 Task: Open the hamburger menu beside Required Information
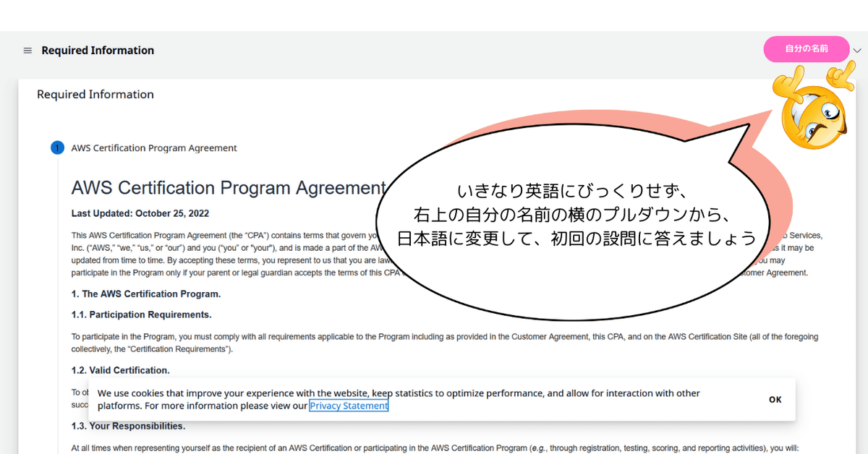[x=27, y=51]
